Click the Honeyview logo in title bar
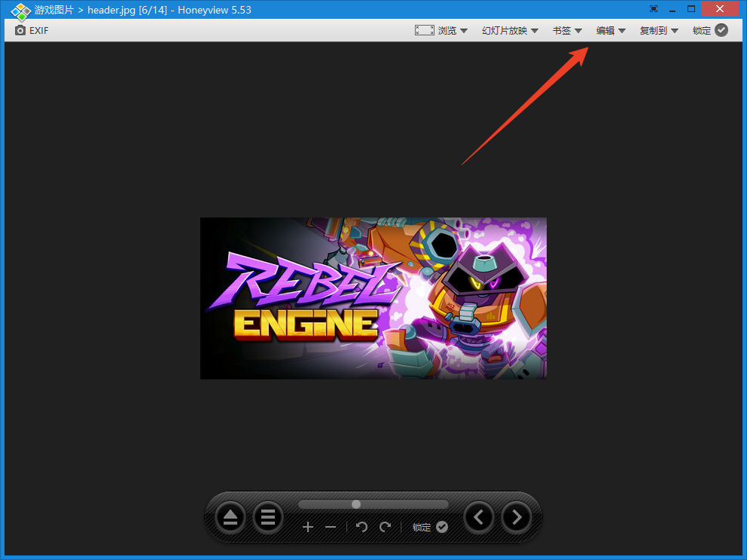Screen dimensions: 747x560 coord(20,11)
